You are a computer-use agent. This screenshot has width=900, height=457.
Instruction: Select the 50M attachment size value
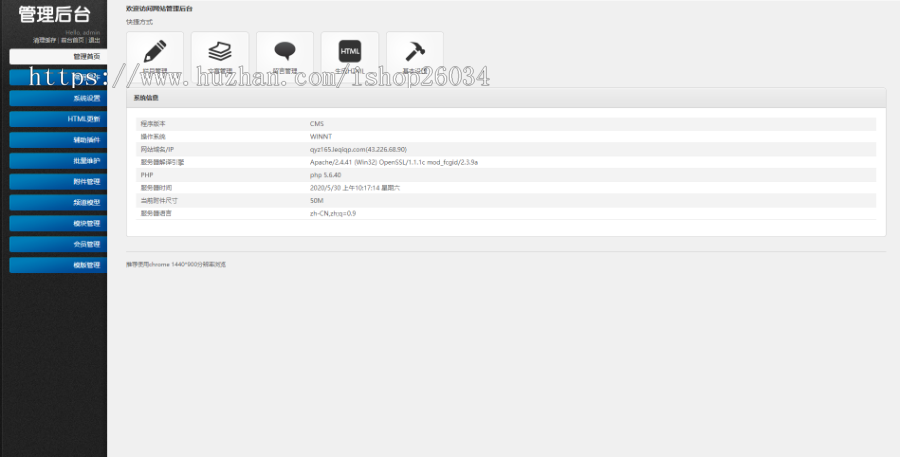(317, 200)
